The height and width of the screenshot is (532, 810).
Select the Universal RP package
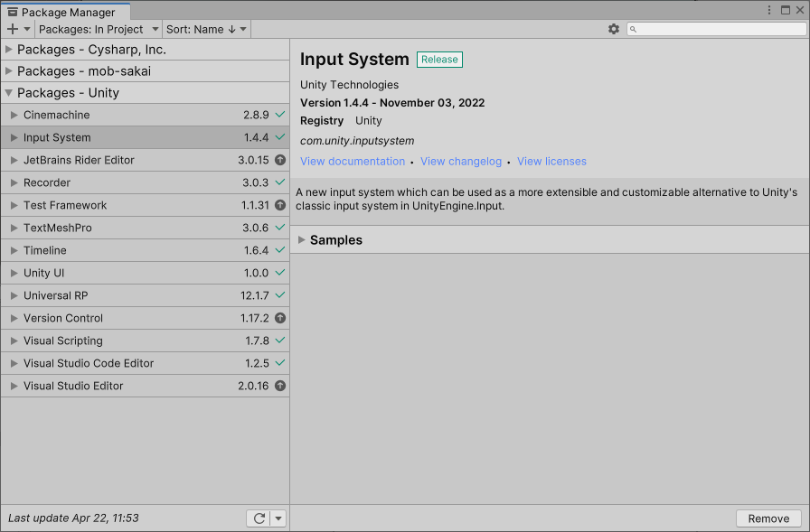146,295
